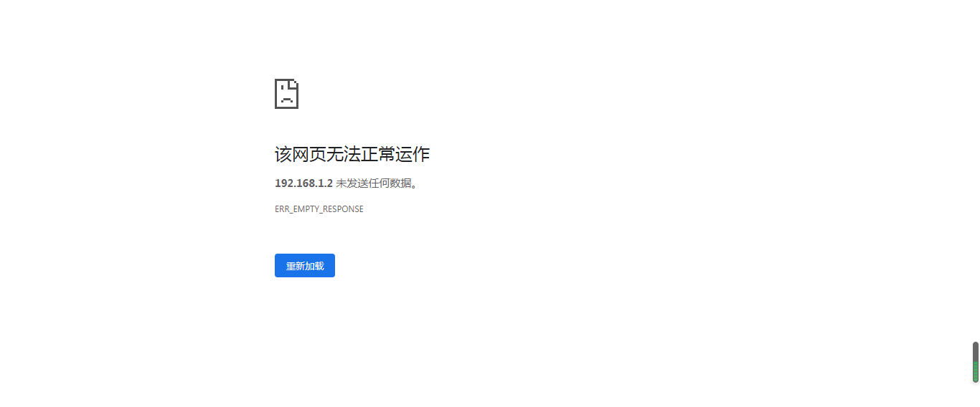The height and width of the screenshot is (407, 980).
Task: Click the green striped part of the side meter
Action: click(976, 371)
